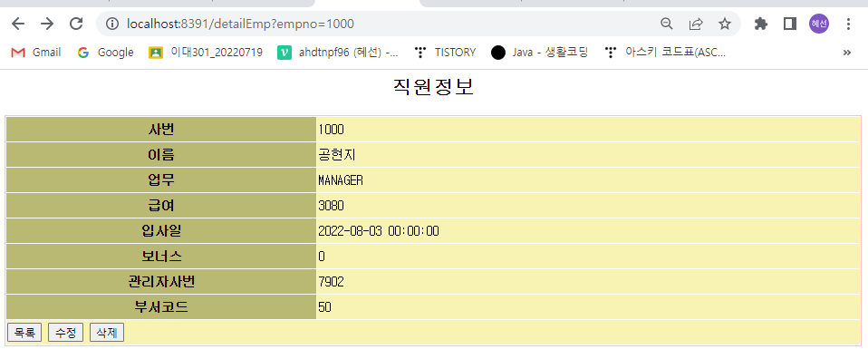Click the 목록 button
The height and width of the screenshot is (359, 868).
pos(24,333)
